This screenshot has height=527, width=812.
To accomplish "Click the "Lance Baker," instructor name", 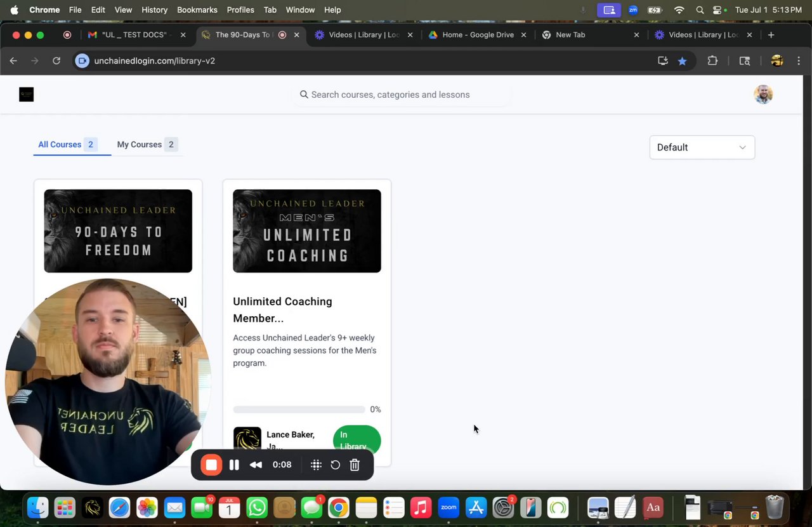I will click(291, 435).
